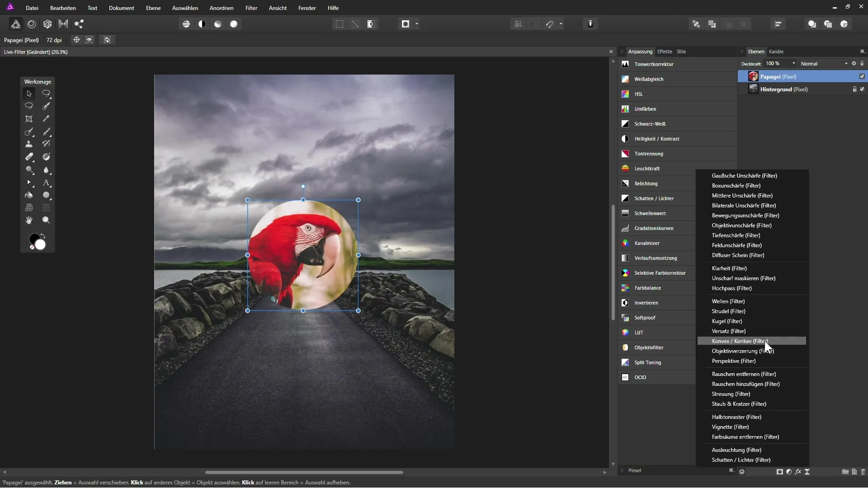Click the mask layer icon at panel bottom
Image resolution: width=868 pixels, height=488 pixels.
click(x=780, y=471)
